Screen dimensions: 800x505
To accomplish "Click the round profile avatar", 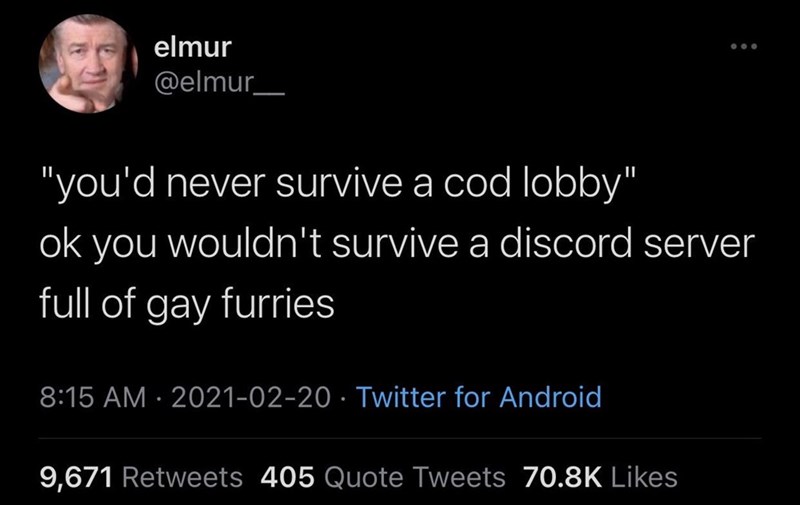I will [88, 63].
